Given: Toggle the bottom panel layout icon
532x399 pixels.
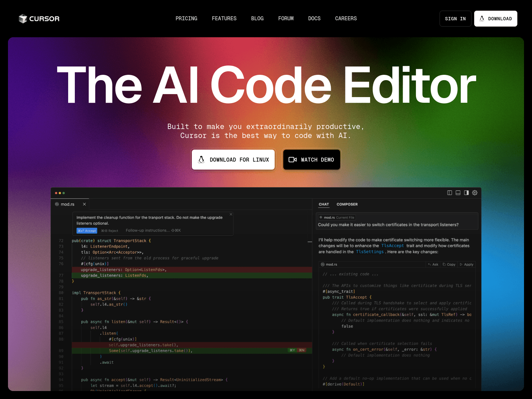Looking at the screenshot, I should point(458,193).
